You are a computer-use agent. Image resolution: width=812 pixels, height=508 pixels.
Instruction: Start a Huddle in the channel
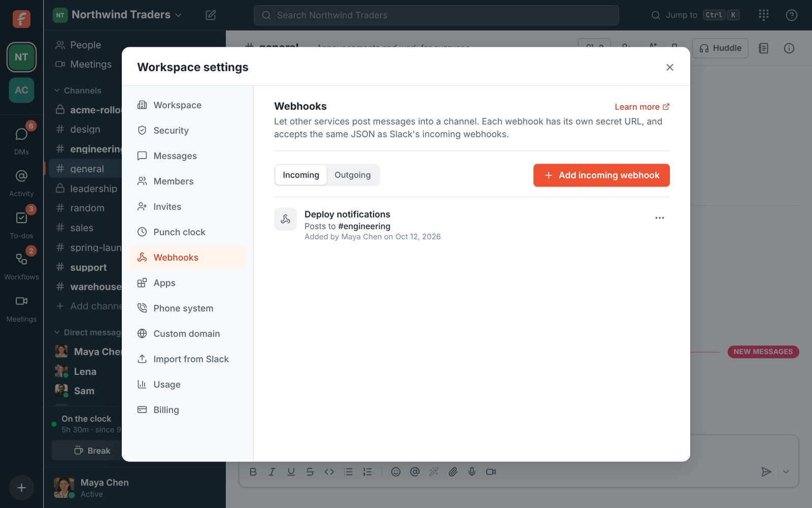(x=720, y=48)
